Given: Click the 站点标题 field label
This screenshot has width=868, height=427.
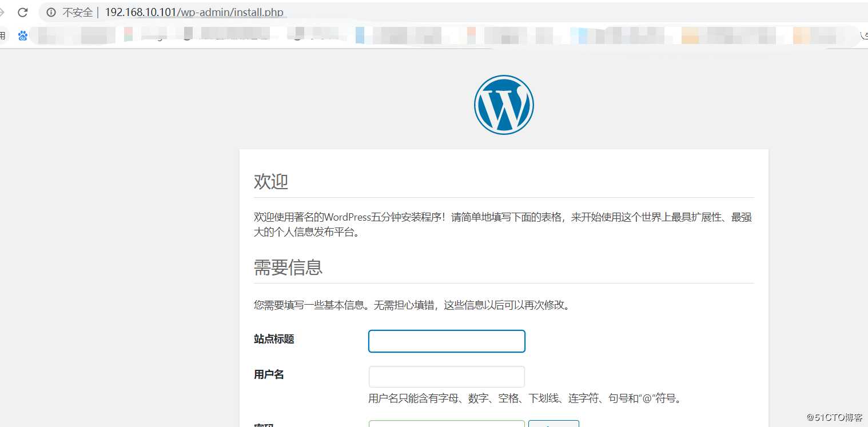Looking at the screenshot, I should 274,339.
